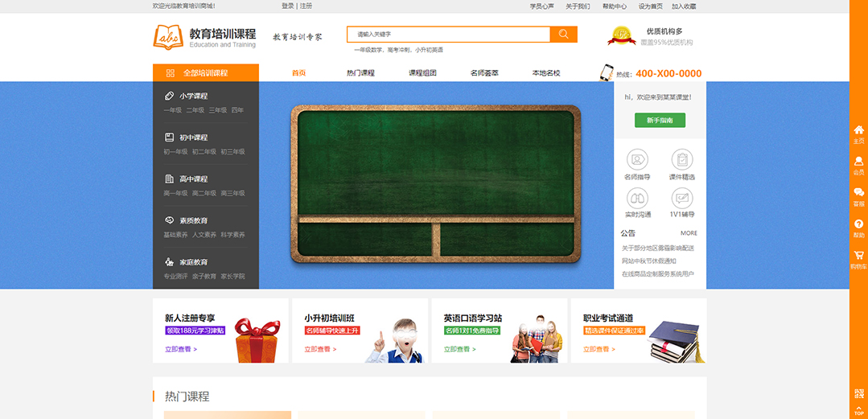This screenshot has height=419, width=868.
Task: Open 客服 chat icon in right sidebar
Action: pyautogui.click(x=858, y=193)
